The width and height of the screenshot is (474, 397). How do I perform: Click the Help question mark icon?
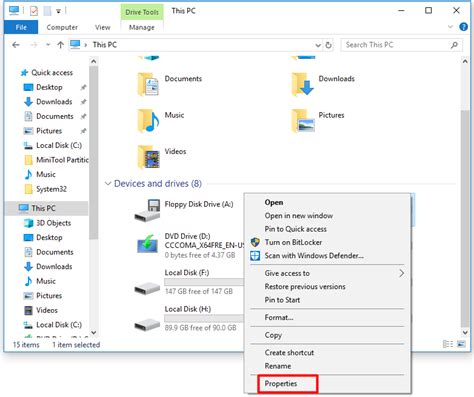pos(463,27)
